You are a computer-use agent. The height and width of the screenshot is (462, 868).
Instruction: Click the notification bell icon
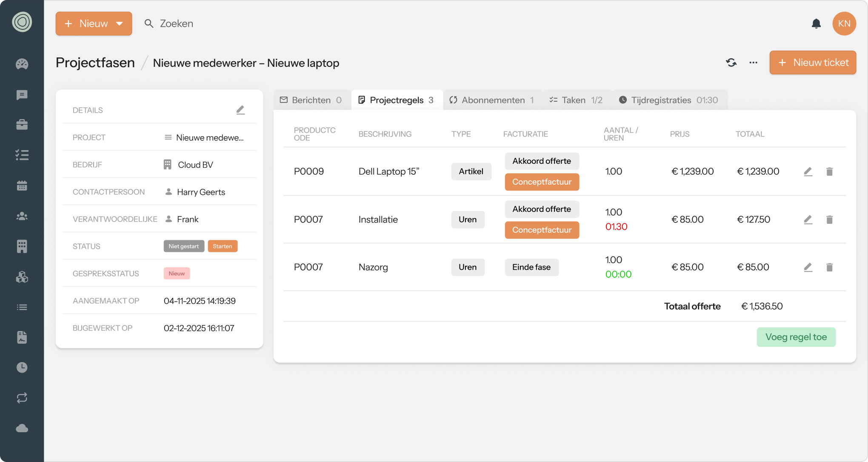(x=816, y=24)
